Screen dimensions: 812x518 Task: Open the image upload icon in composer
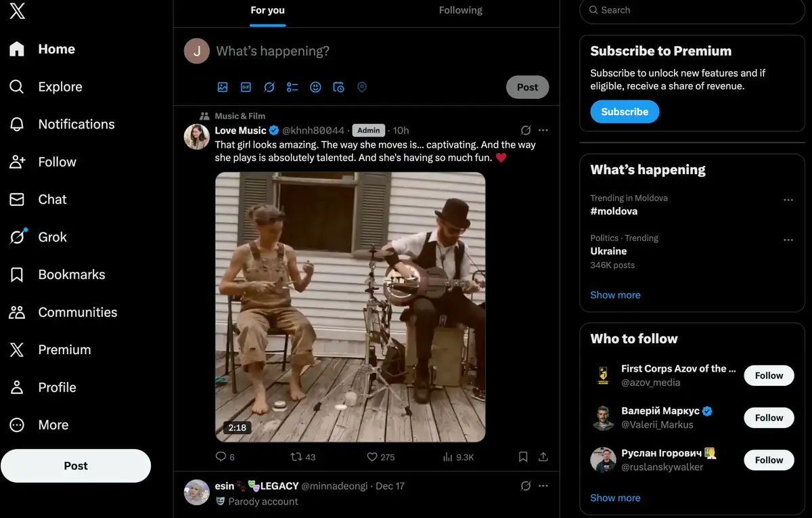[223, 87]
